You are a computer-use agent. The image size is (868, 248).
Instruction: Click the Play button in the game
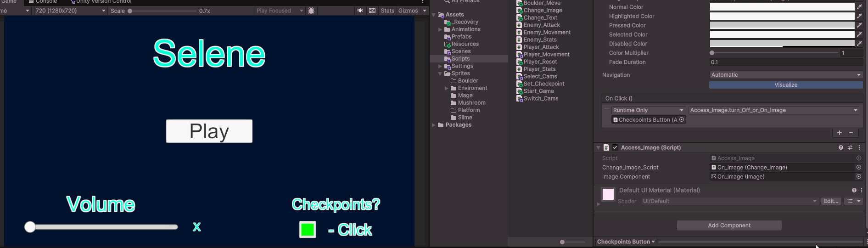point(209,131)
